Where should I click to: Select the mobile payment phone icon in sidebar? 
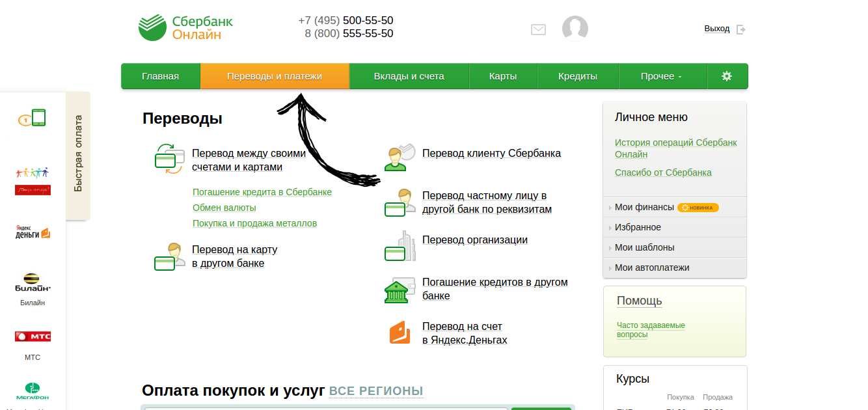point(33,118)
